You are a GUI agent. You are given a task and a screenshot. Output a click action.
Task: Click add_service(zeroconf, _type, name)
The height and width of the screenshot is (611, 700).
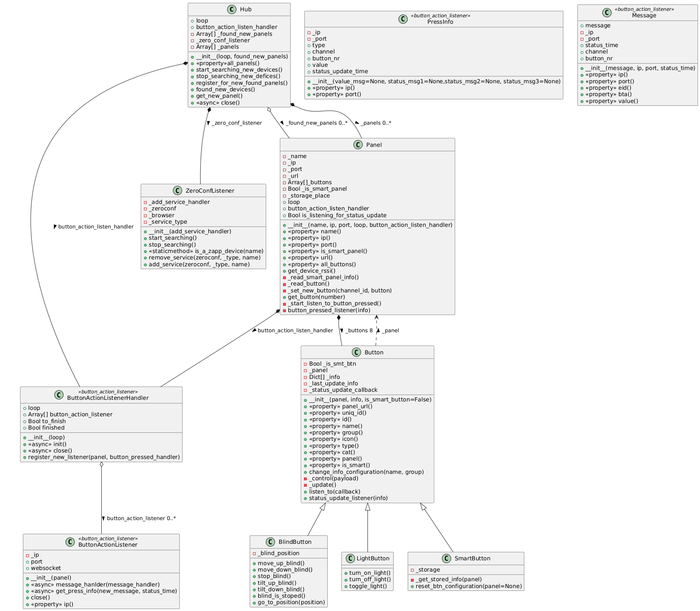click(x=199, y=264)
